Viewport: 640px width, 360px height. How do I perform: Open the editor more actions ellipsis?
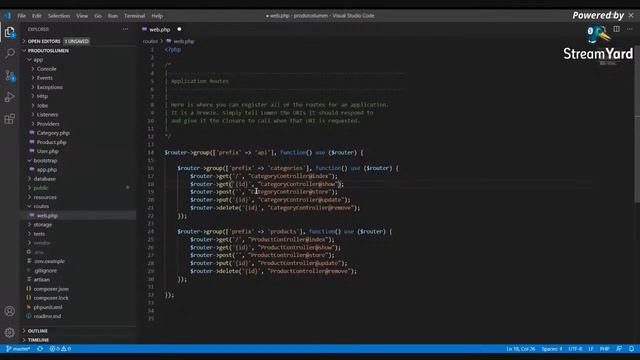point(630,29)
